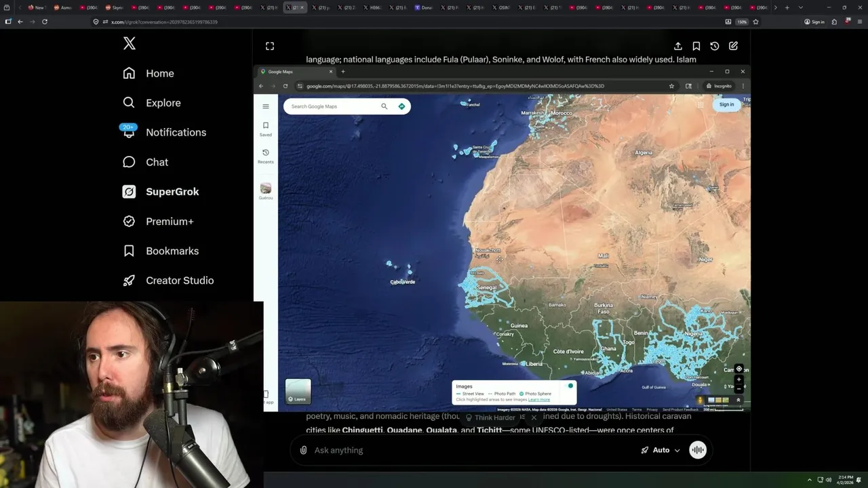Select the Street View Pegman
Image resolution: width=868 pixels, height=488 pixels.
[701, 400]
